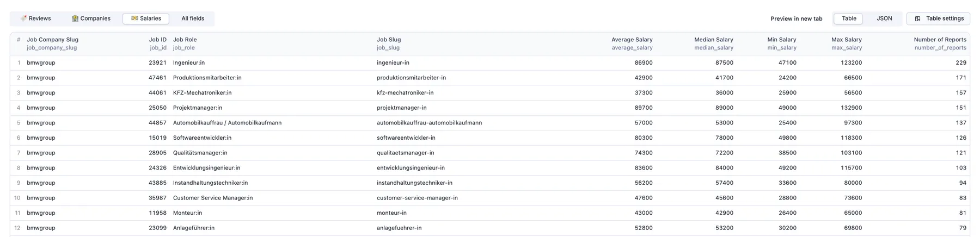Click number of reports value 94
The height and width of the screenshot is (237, 980).
pos(963,183)
